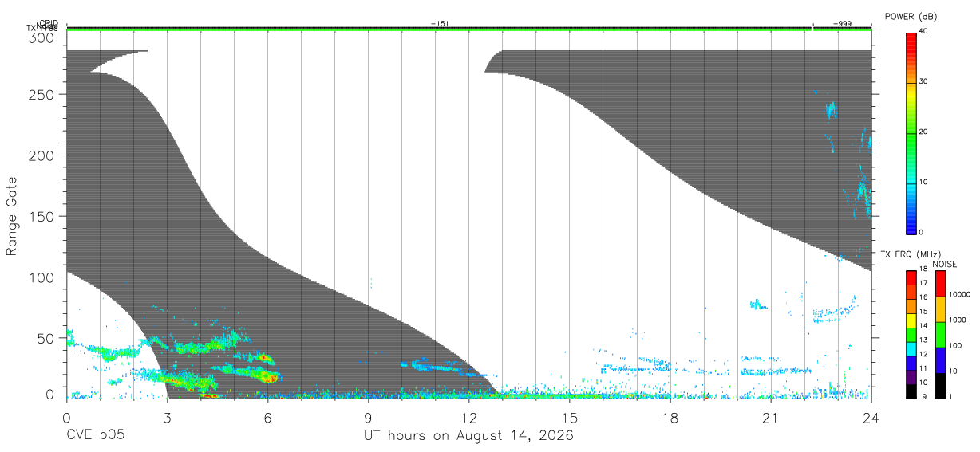
Task: Click the 100 tick on Range Gate axis
Action: point(43,277)
